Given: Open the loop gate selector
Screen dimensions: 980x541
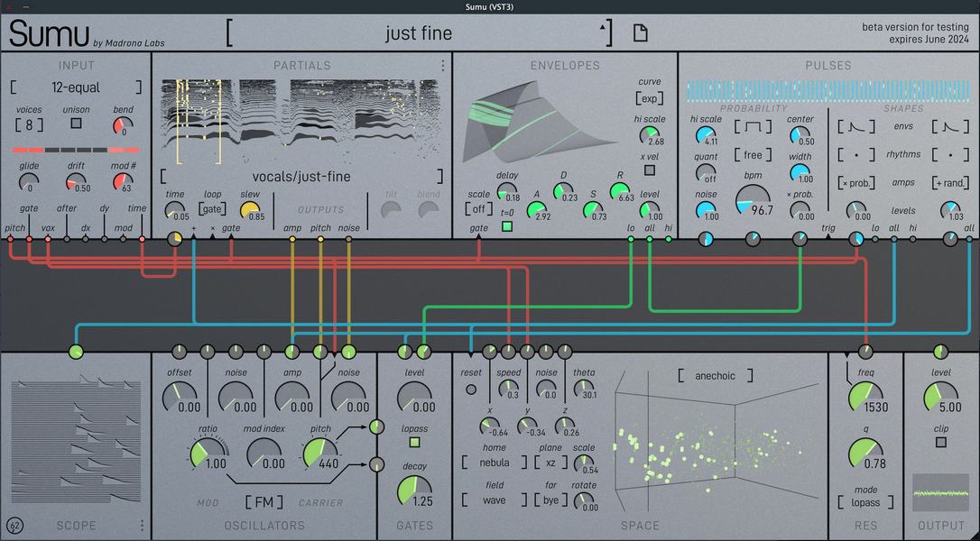Looking at the screenshot, I should 212,209.
